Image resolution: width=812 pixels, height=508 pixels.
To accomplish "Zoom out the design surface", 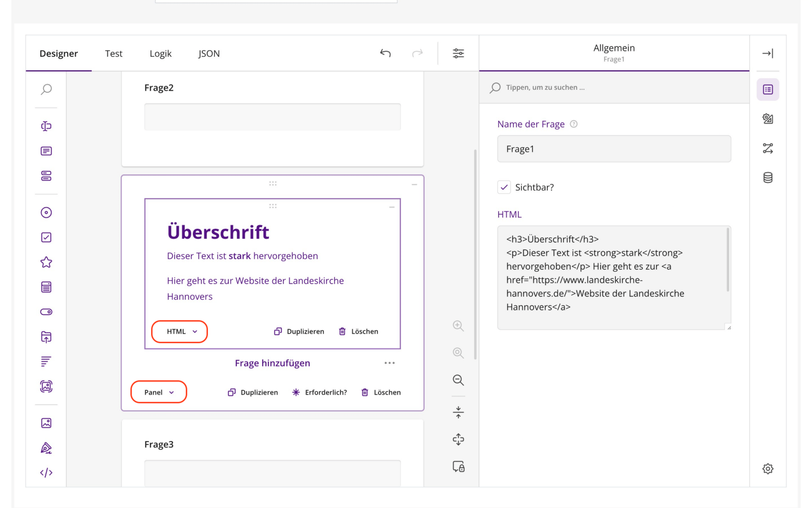I will click(x=458, y=380).
